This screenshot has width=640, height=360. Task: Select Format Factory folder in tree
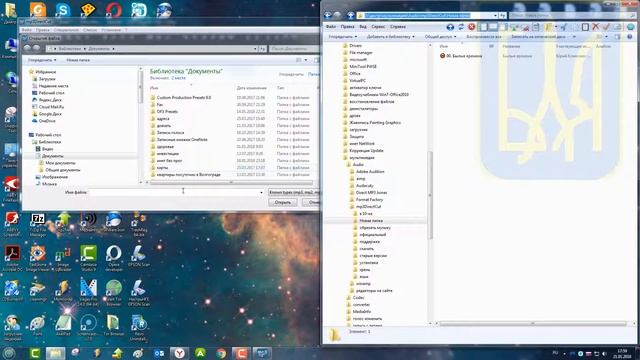pos(366,199)
